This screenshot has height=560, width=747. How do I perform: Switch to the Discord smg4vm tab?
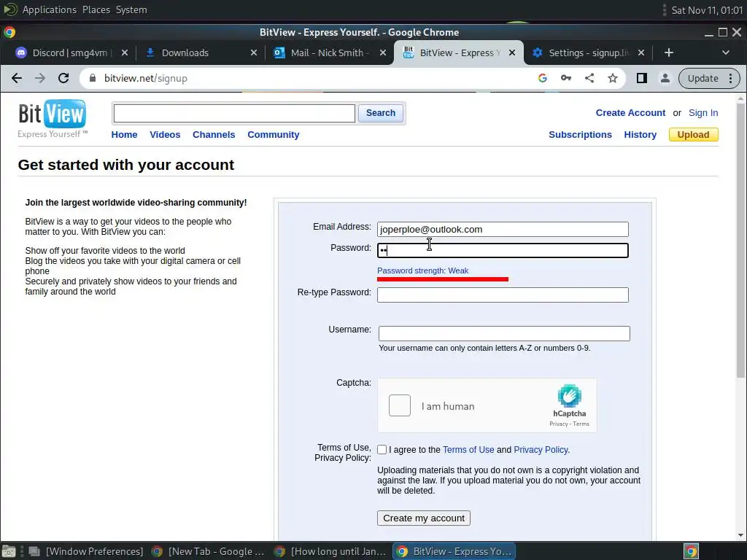coord(69,52)
